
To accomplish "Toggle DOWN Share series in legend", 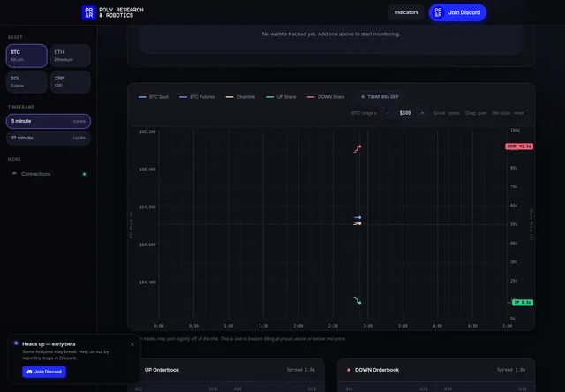I will 326,97.
